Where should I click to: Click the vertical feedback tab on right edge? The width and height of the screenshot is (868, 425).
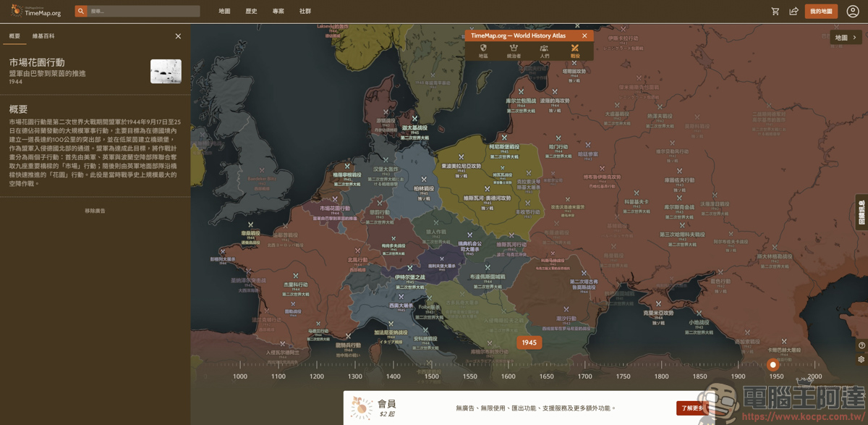(x=861, y=212)
